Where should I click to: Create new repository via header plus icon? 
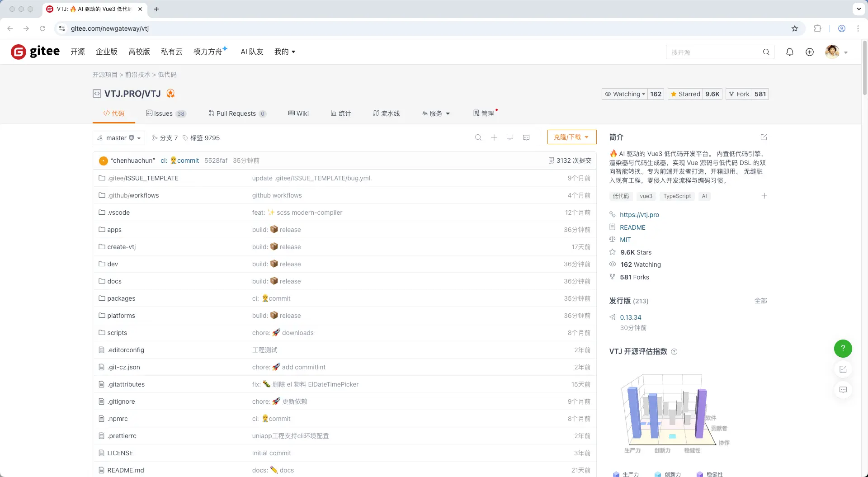pyautogui.click(x=810, y=52)
